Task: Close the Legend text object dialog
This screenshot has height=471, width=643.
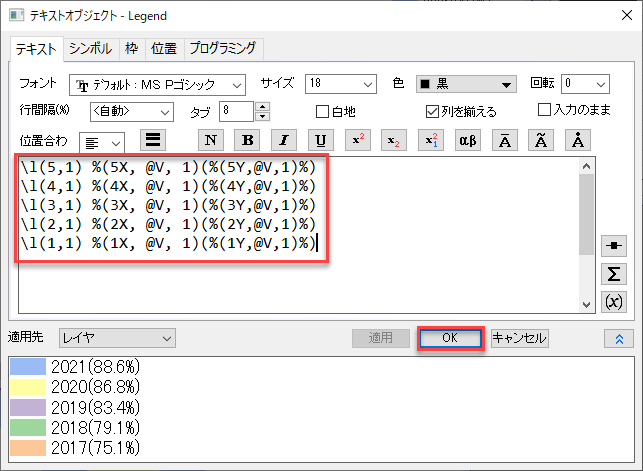Action: (627, 16)
